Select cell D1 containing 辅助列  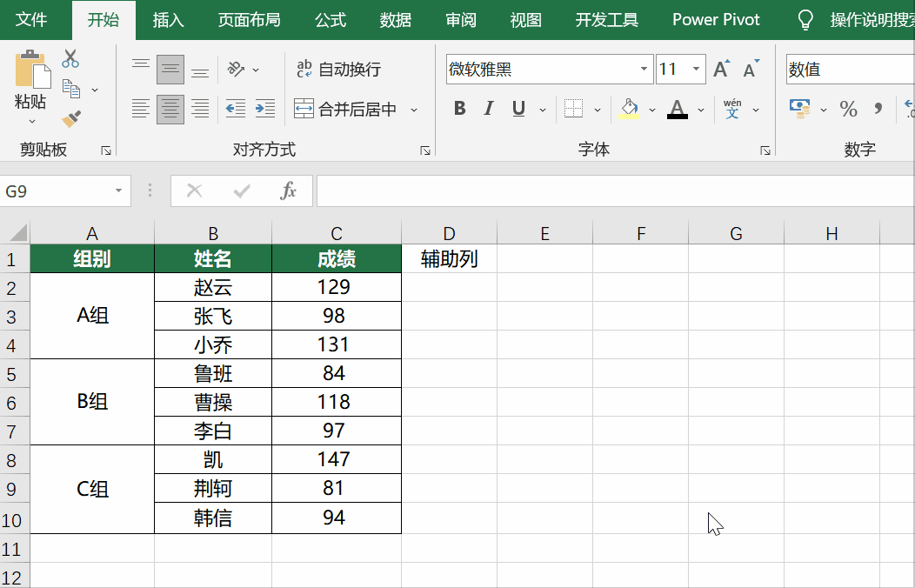449,259
